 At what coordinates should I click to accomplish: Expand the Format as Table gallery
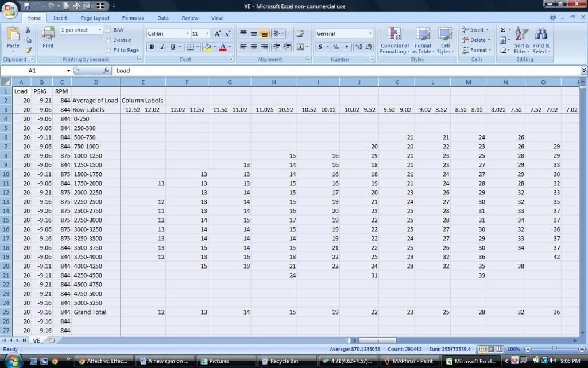tap(423, 40)
